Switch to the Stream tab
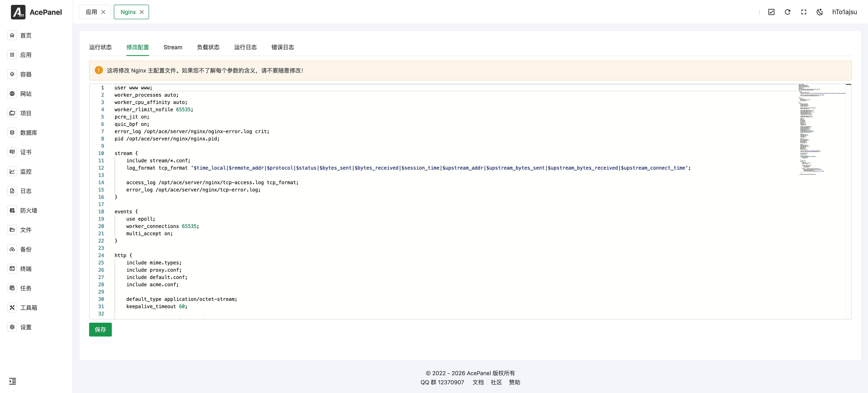 pos(173,47)
